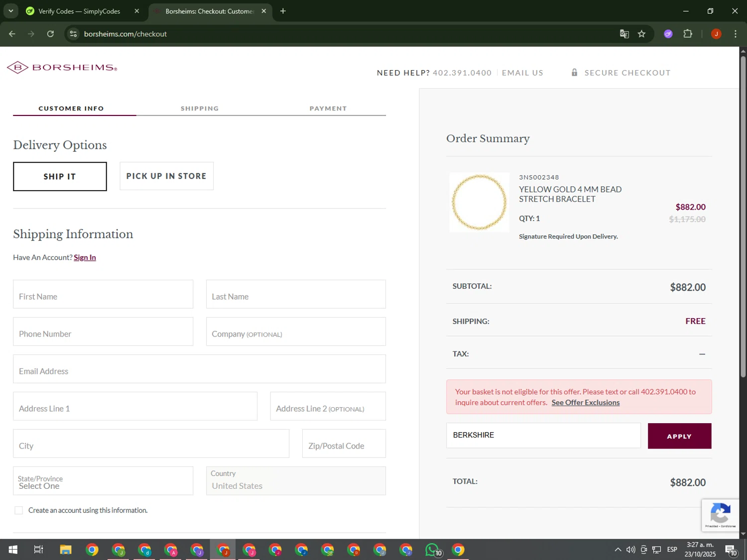The height and width of the screenshot is (560, 747).
Task: Click the Email Us link
Action: click(522, 73)
